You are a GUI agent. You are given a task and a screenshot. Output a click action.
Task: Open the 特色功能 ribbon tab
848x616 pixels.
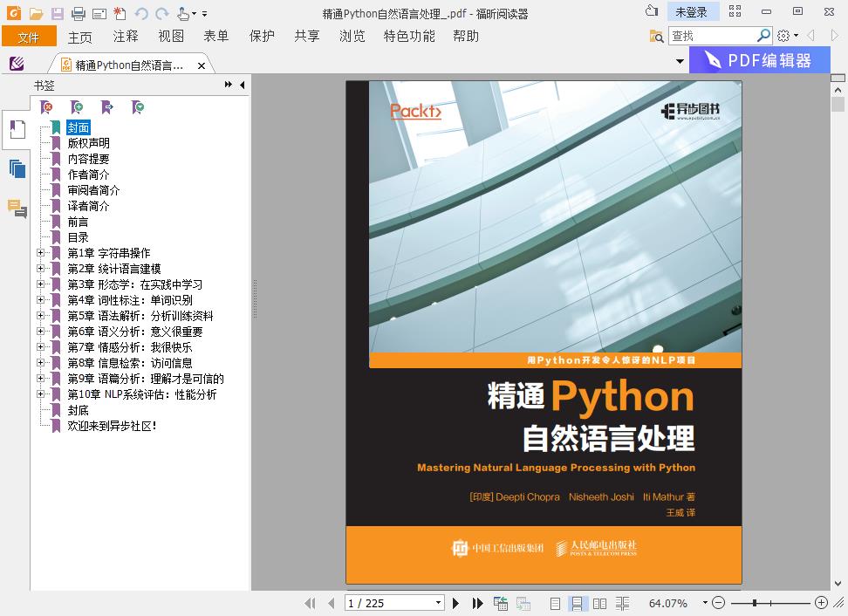click(409, 37)
